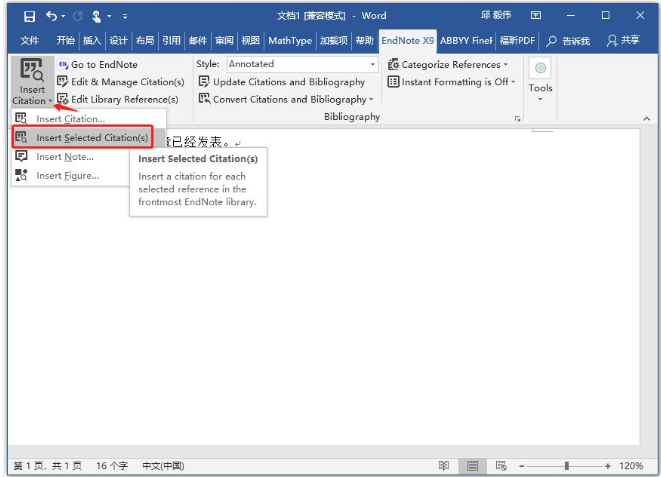Viewport: 661px width, 477px height.
Task: Expand the Insert Citation dropdown arrow
Action: click(50, 101)
